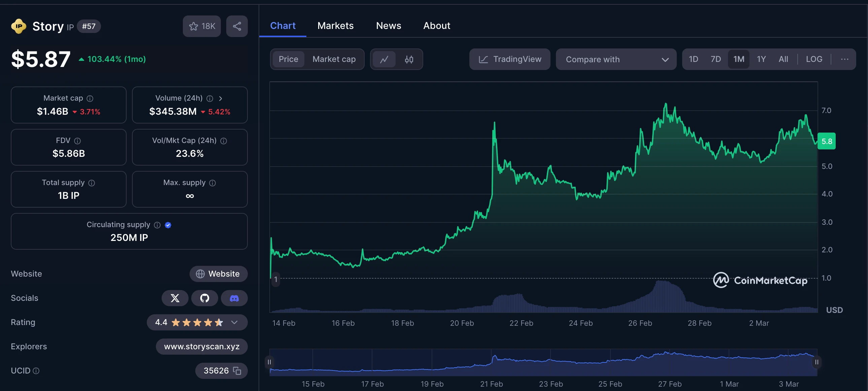This screenshot has height=391, width=868.
Task: Click the Market cap info icon
Action: (x=90, y=98)
